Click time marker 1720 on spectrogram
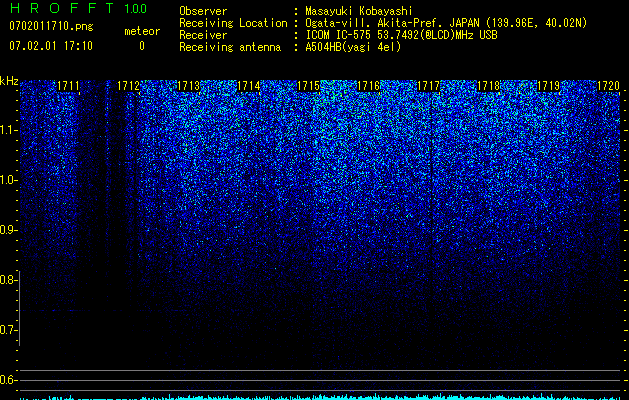 [x=609, y=86]
